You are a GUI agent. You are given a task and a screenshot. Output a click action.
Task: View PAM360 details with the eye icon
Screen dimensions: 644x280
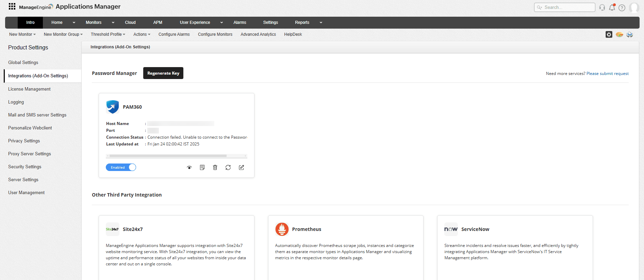pos(189,168)
